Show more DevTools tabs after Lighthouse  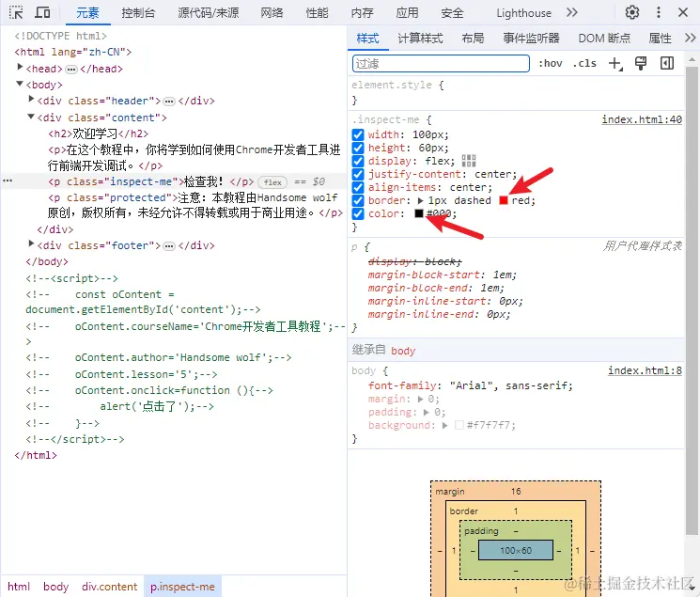[x=571, y=12]
